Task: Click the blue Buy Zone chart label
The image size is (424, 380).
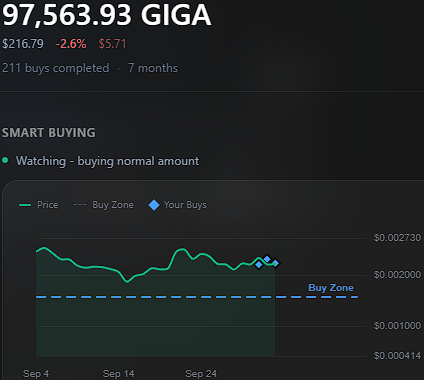Action: tap(331, 288)
